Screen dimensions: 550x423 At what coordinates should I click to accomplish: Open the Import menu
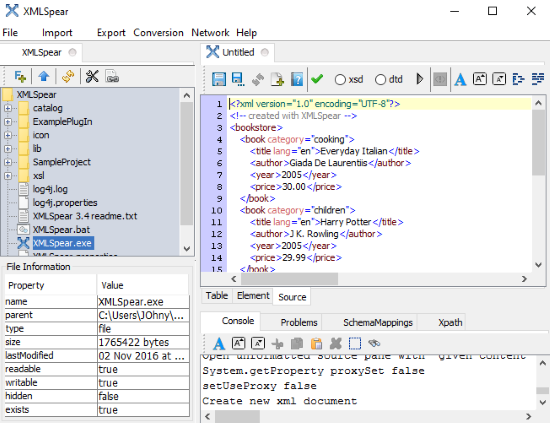click(57, 33)
